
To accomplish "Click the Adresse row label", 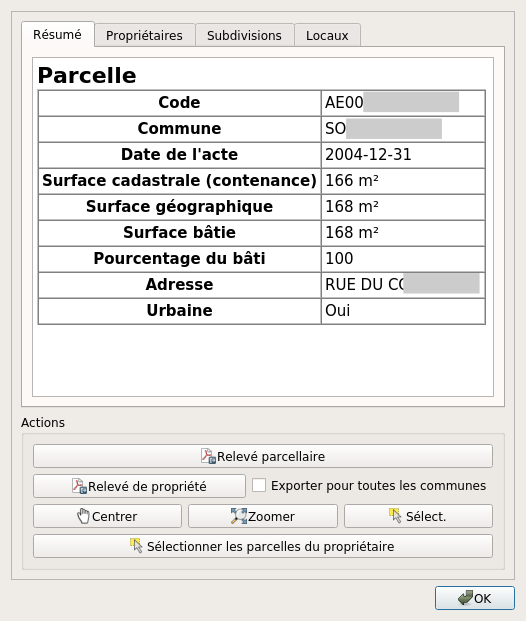I will (179, 284).
